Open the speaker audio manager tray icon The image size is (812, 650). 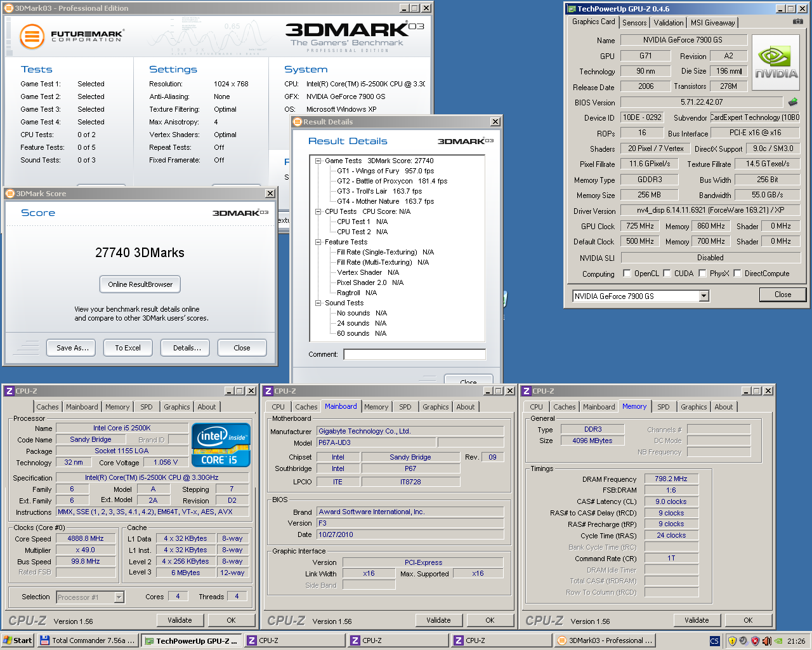[743, 641]
